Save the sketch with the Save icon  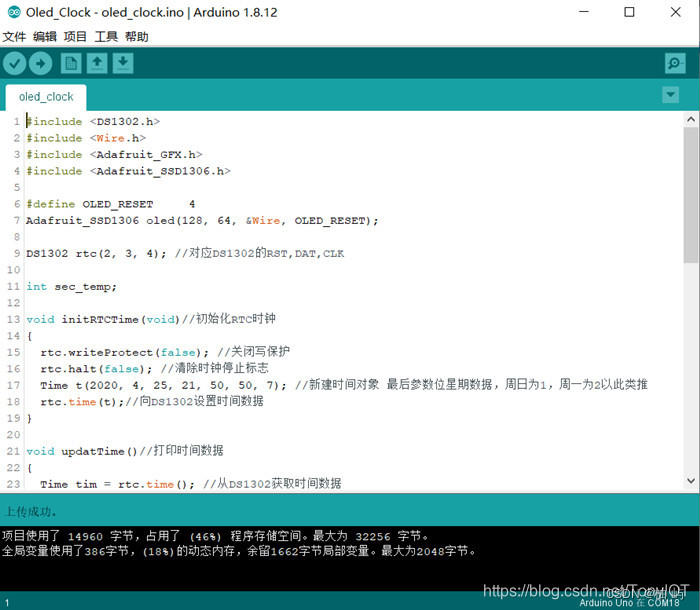[123, 63]
